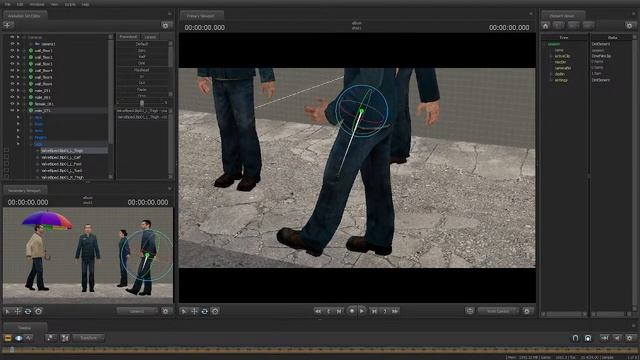Click the plus icon to add an animation set
Image resolution: width=640 pixels, height=360 pixels.
[8, 25]
